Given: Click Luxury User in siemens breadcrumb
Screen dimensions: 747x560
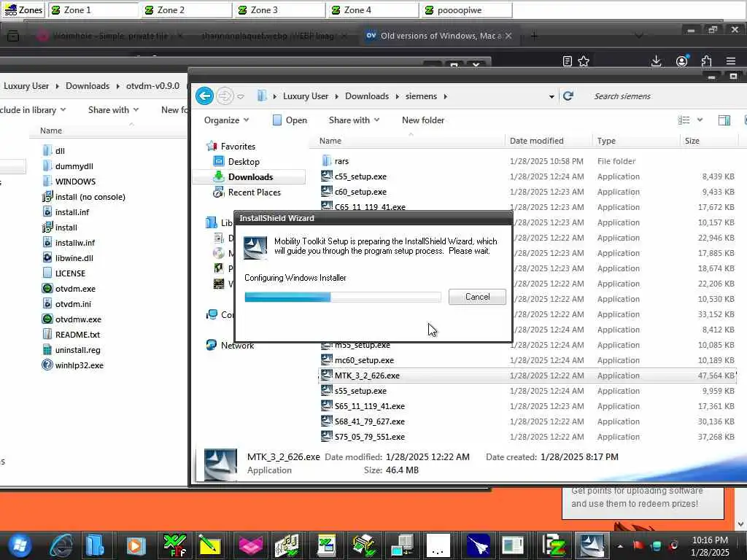Looking at the screenshot, I should [x=306, y=96].
